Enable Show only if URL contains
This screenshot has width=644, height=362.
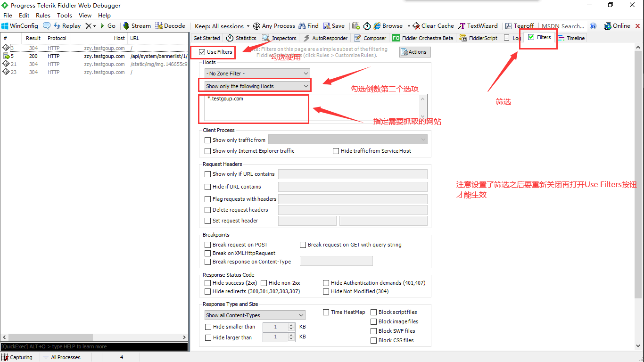207,174
